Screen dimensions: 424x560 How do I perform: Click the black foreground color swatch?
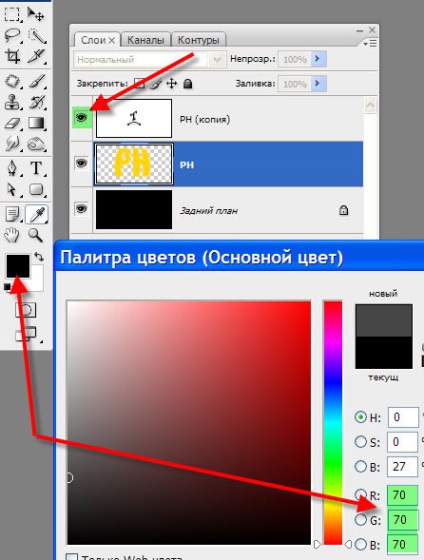[x=18, y=266]
